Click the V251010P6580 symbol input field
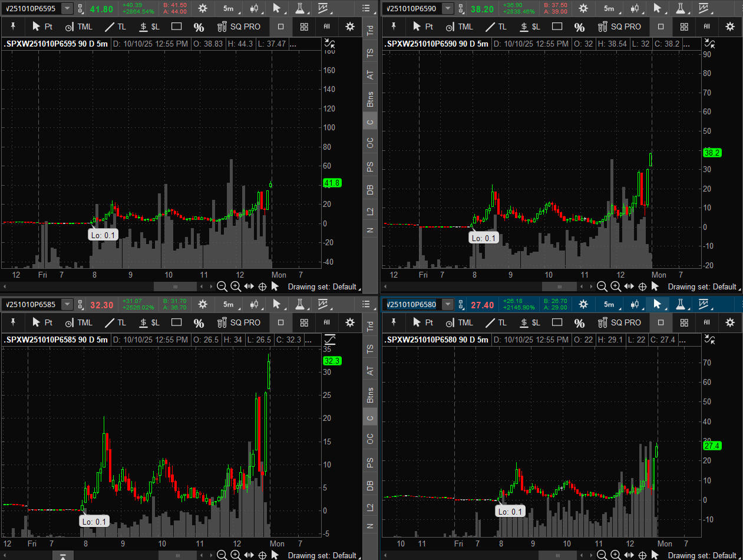The height and width of the screenshot is (560, 743). 412,304
